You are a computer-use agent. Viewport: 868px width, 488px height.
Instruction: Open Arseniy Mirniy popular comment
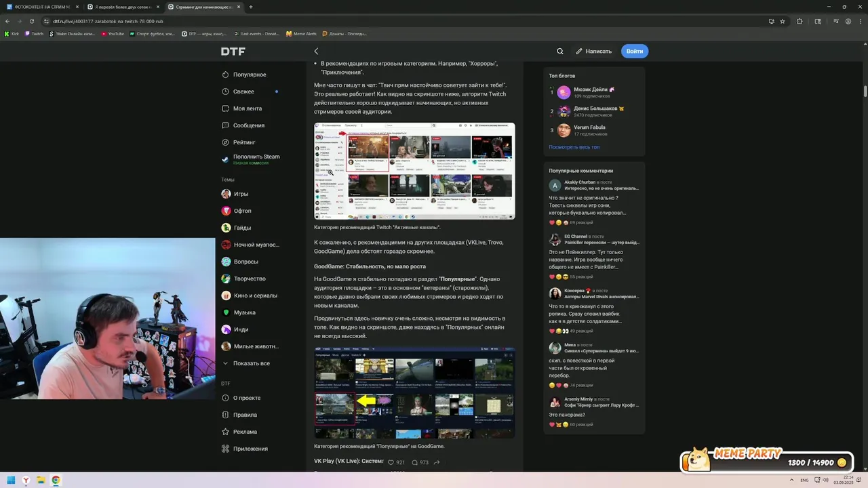coord(595,412)
